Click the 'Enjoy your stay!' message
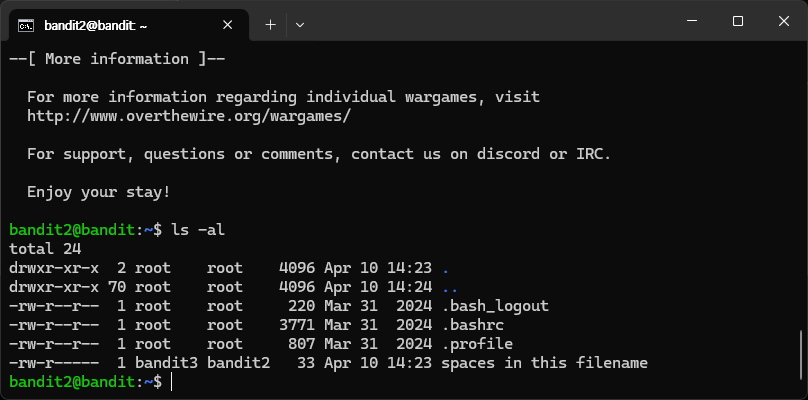The height and width of the screenshot is (400, 808). pos(98,193)
